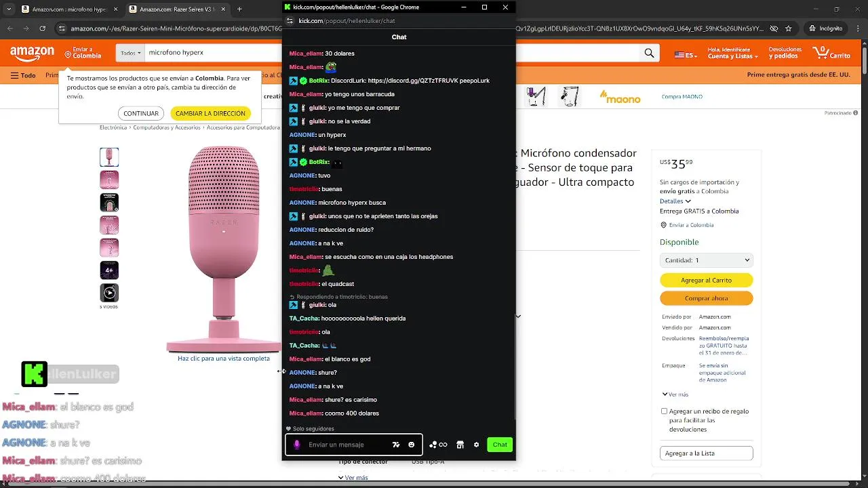Click Mica_ellam's 'coomo 400 dolares' message
The image size is (868, 488).
[334, 413]
